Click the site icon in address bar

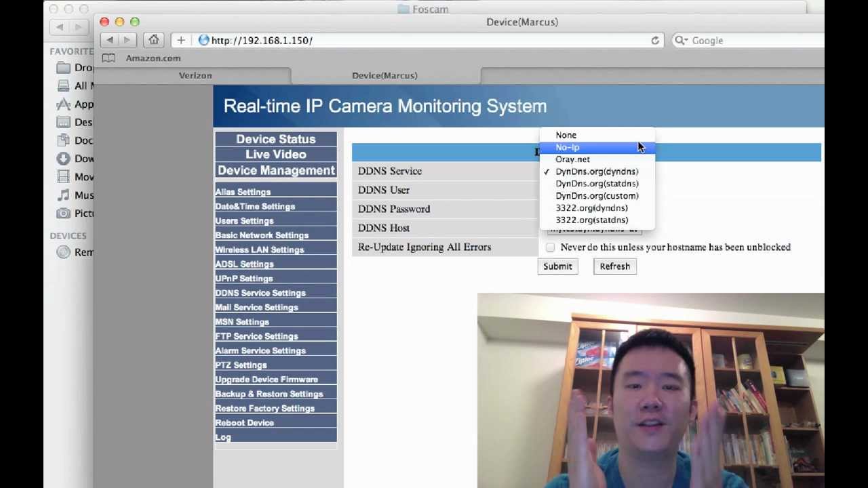(203, 41)
